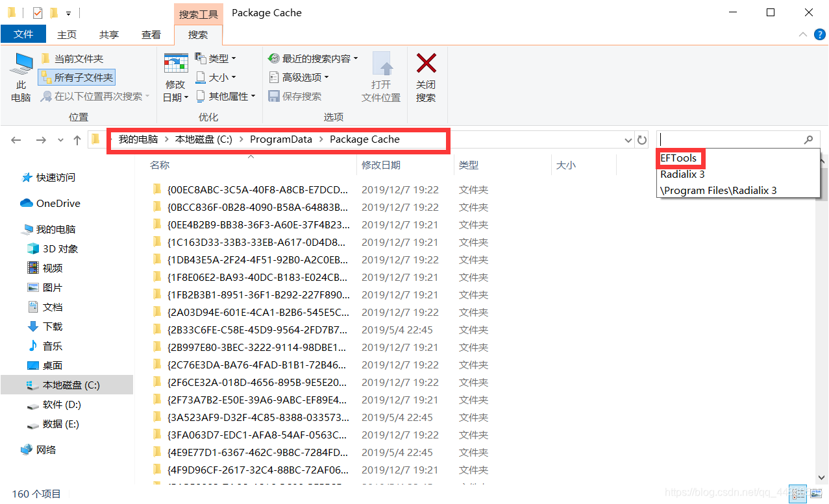Open Customize Quick Access Toolbar dropdown

click(68, 13)
